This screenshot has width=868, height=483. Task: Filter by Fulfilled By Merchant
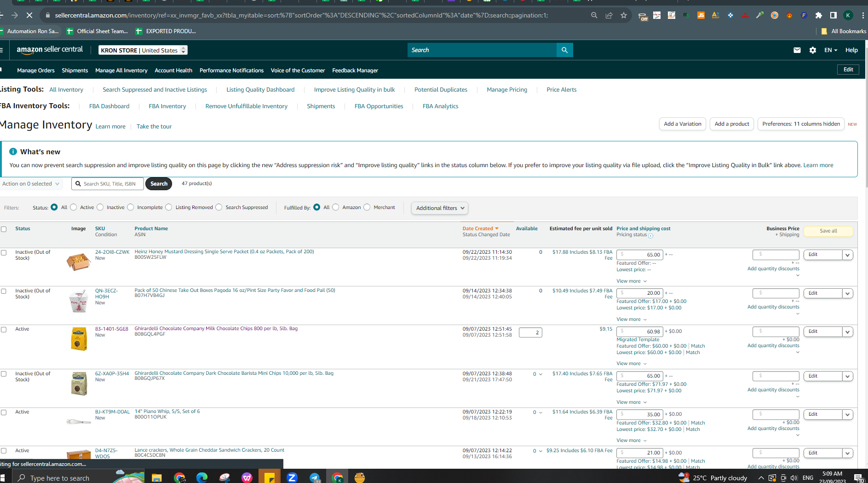pos(367,207)
